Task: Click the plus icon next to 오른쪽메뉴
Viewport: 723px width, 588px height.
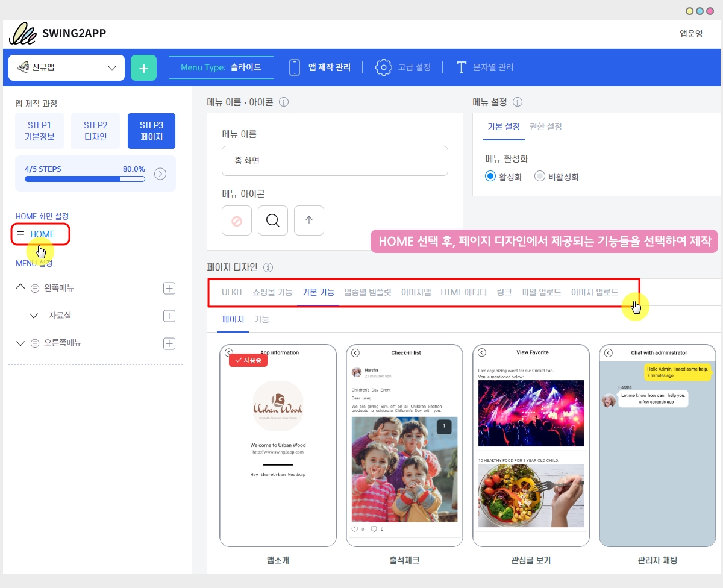Action: click(169, 343)
